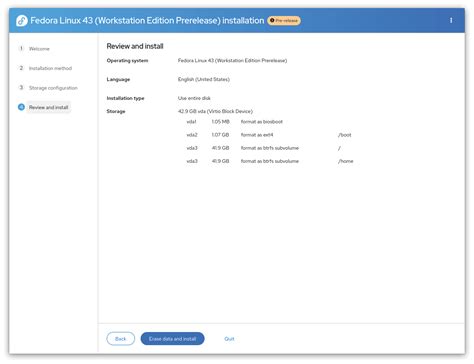
Task: Click the Pre-release badge
Action: click(x=284, y=21)
